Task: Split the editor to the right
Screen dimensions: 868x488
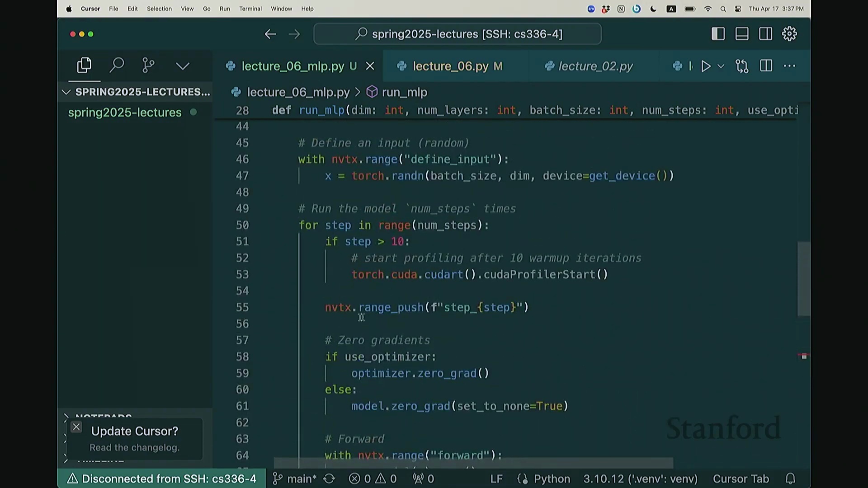Action: click(766, 66)
